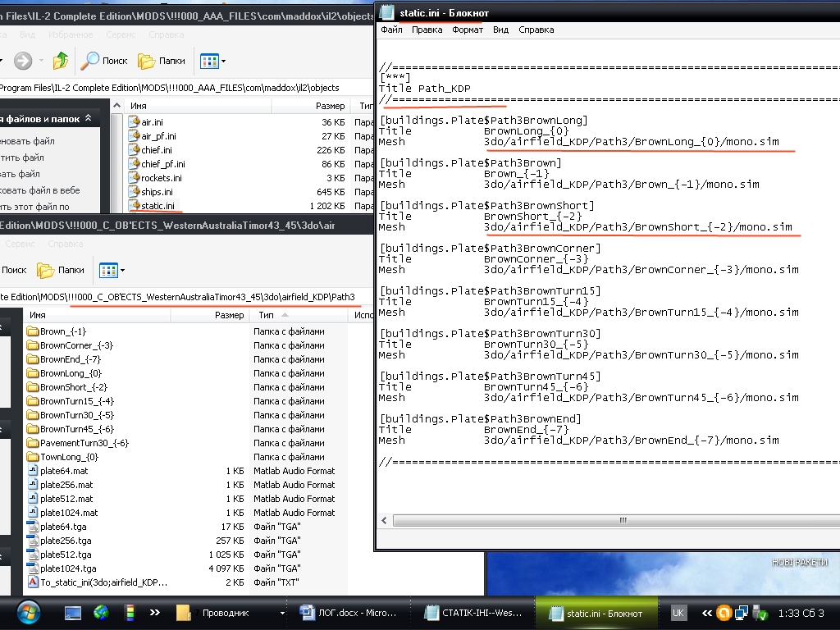Open Вид menu in Notepad
The image size is (840, 630).
pos(500,30)
